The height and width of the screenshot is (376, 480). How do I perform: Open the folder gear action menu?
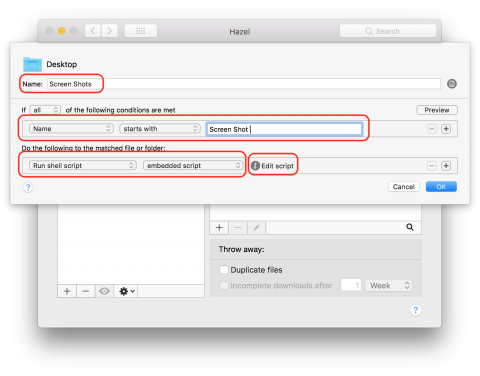point(126,291)
